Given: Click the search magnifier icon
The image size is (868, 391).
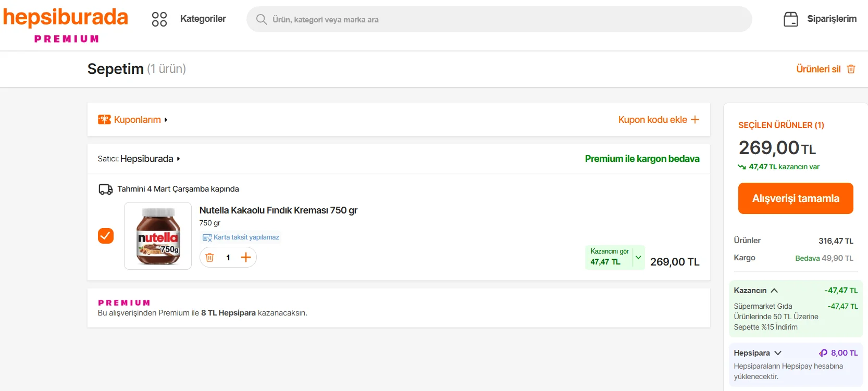Looking at the screenshot, I should (x=262, y=19).
